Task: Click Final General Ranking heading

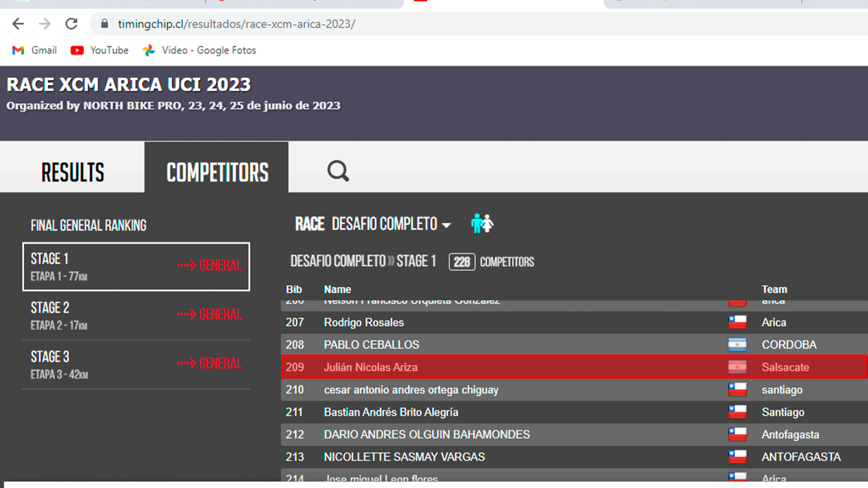Action: point(88,226)
